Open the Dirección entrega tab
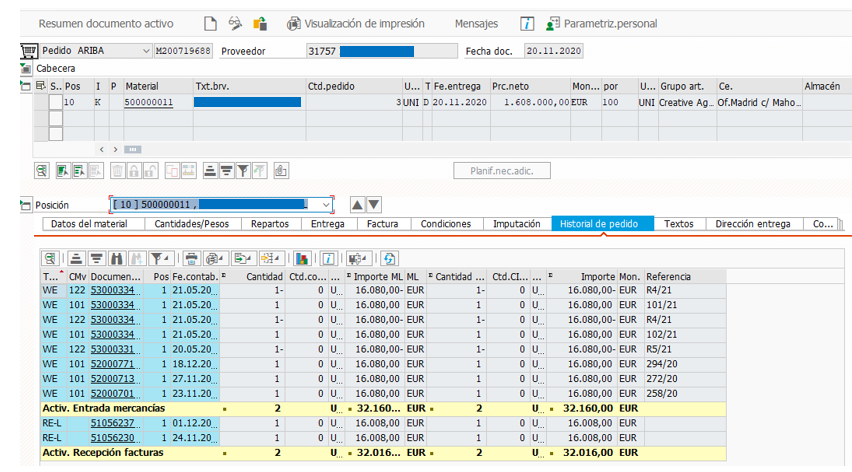Image resolution: width=852 pixels, height=472 pixels. [753, 224]
